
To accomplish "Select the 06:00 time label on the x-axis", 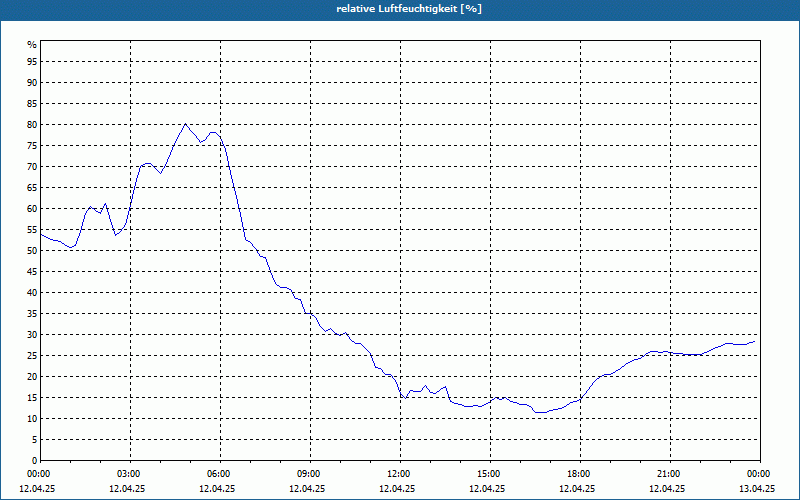I will point(220,474).
